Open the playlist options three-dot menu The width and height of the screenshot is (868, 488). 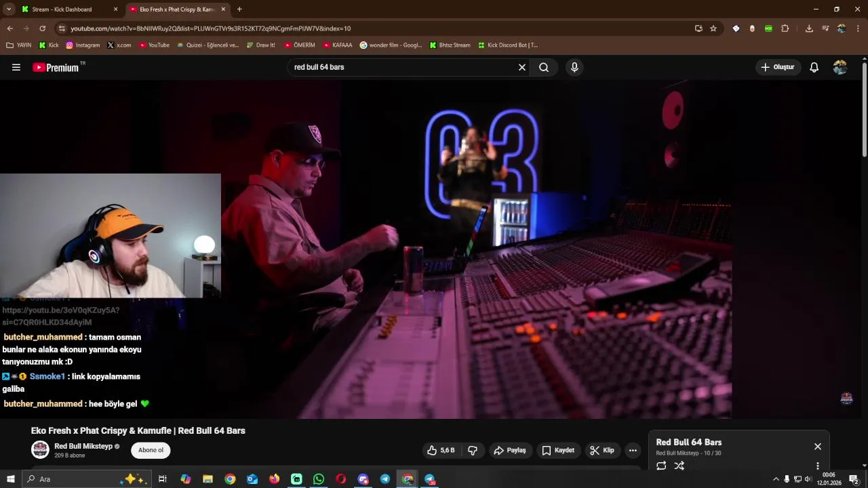point(818,466)
